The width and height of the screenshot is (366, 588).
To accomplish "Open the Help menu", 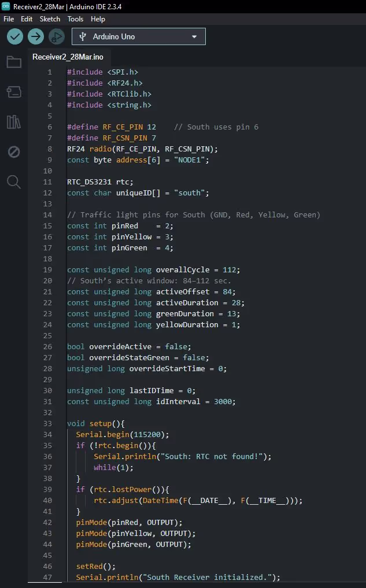I will 98,19.
